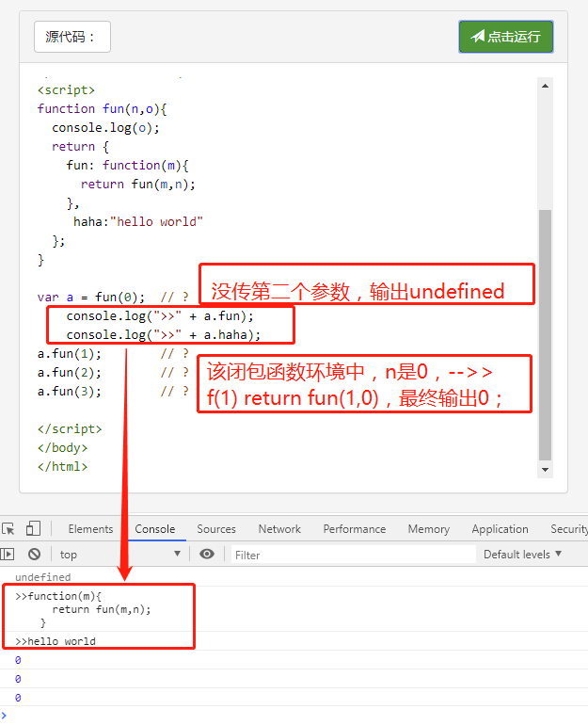Click the 'function fun(n,o){' code line
The height and width of the screenshot is (725, 588).
tap(103, 108)
